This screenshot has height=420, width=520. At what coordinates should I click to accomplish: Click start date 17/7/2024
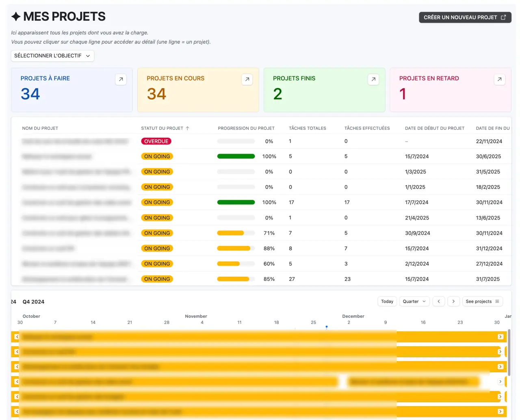click(x=417, y=202)
